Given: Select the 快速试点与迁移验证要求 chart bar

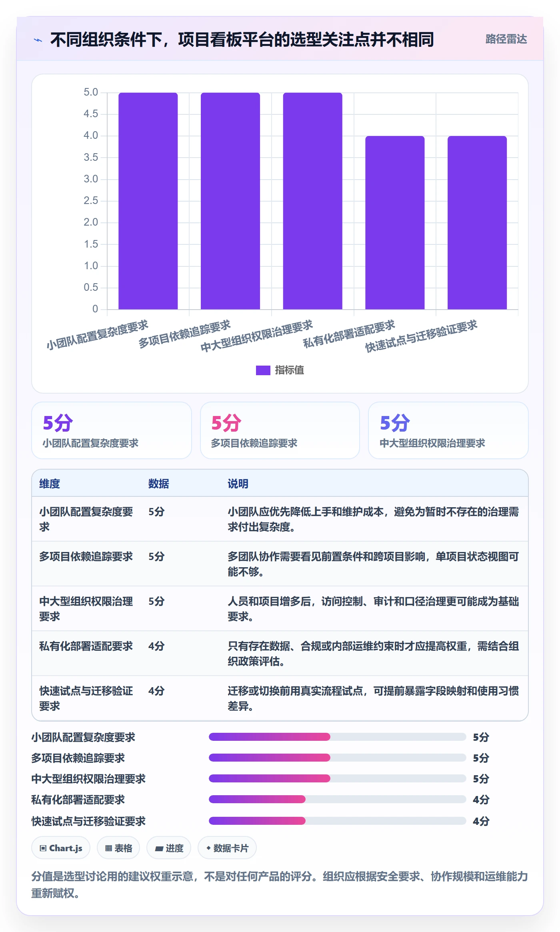Looking at the screenshot, I should coord(477,222).
